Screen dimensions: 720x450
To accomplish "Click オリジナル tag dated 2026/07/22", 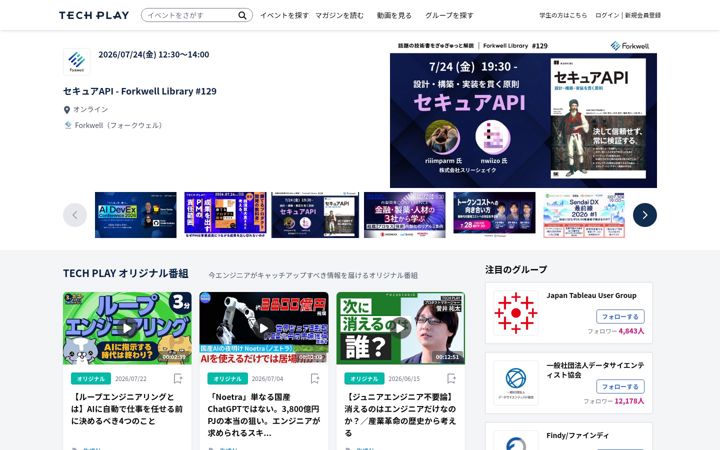I will pos(91,378).
